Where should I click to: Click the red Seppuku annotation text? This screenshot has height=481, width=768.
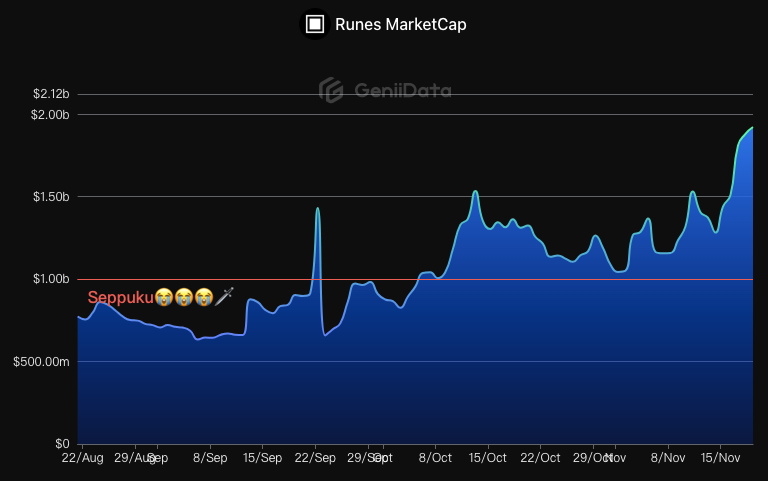click(x=120, y=297)
